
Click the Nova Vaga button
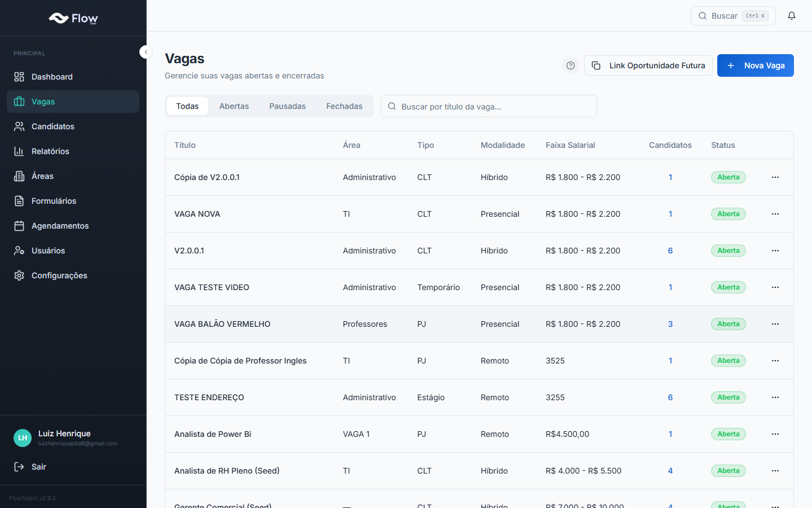[755, 65]
